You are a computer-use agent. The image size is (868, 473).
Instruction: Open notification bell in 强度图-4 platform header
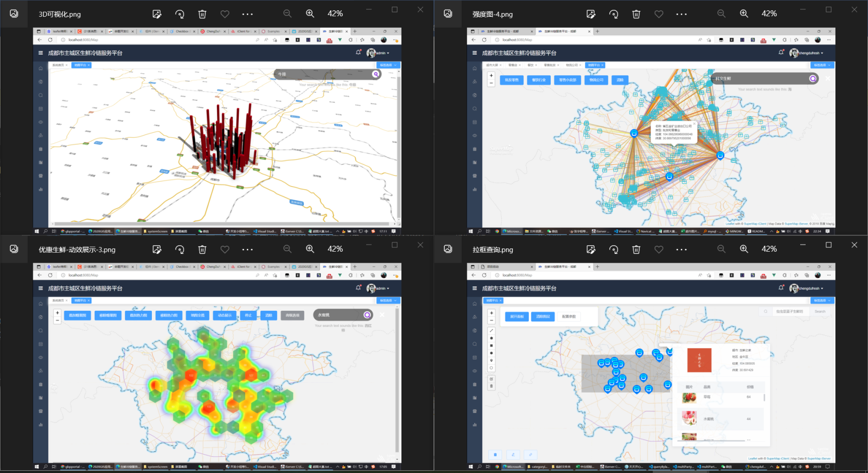coord(781,53)
